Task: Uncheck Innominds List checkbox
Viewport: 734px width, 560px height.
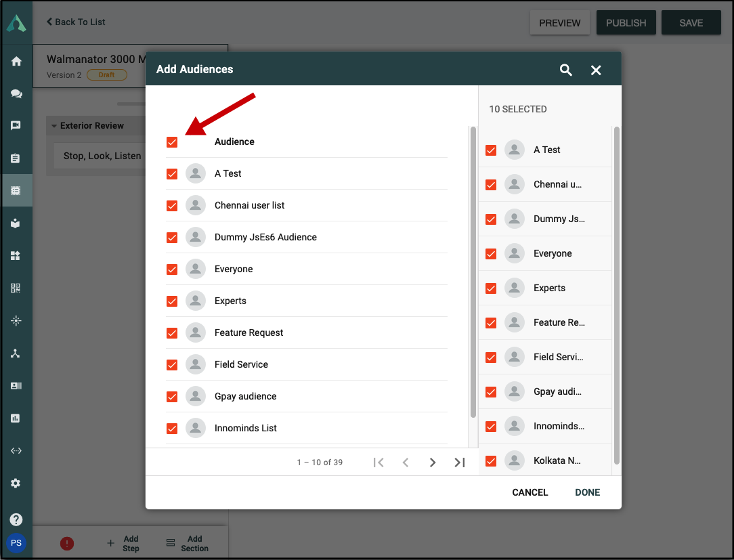Action: tap(172, 429)
